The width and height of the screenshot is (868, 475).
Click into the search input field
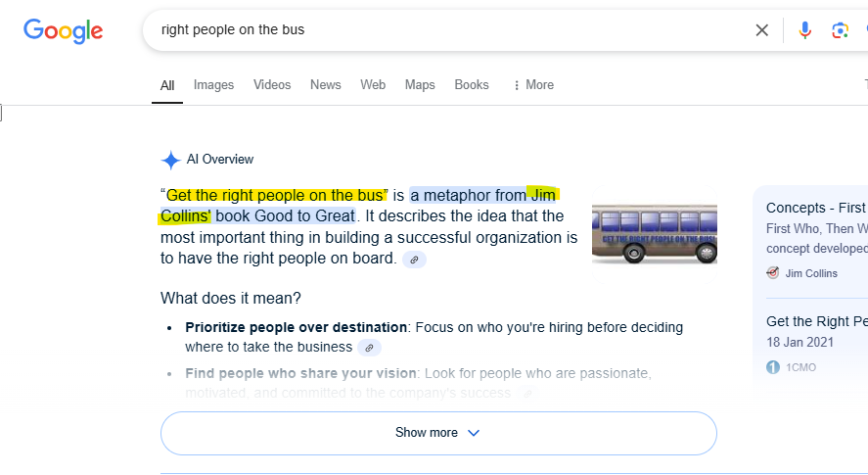click(x=440, y=30)
